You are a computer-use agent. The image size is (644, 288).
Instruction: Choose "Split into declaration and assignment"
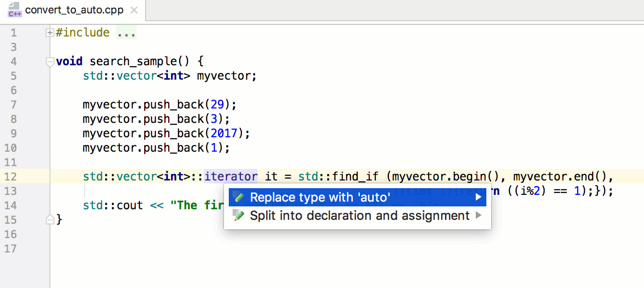coord(357,216)
